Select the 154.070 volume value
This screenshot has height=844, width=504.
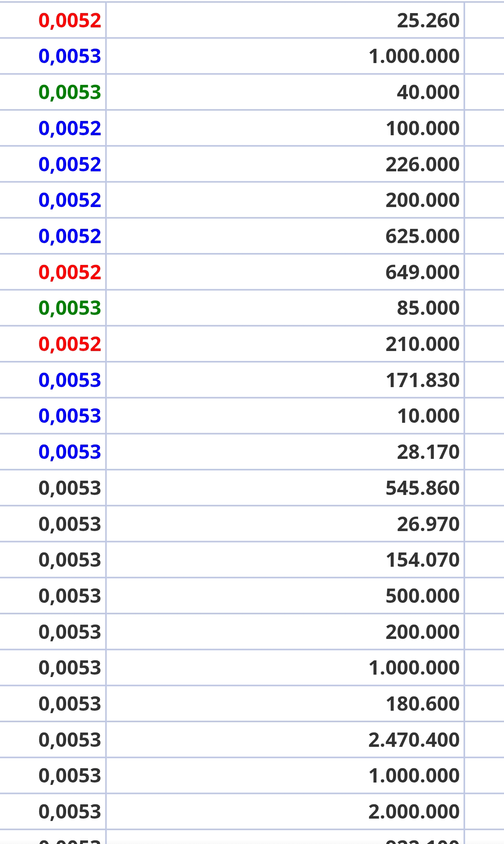[x=422, y=560]
